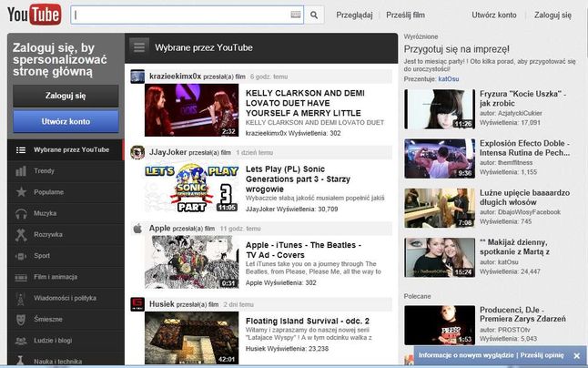The height and width of the screenshot is (368, 588).
Task: Select Popularne category label
Action: tap(48, 192)
